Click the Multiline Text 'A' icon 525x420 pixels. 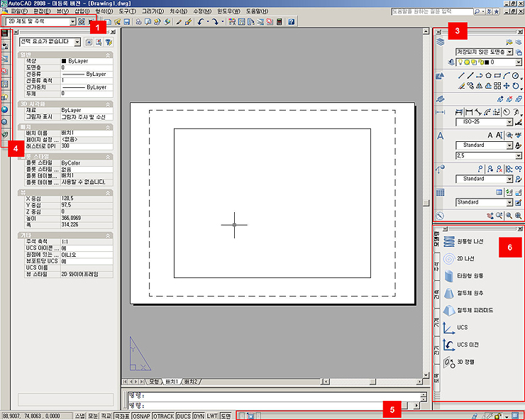490,136
